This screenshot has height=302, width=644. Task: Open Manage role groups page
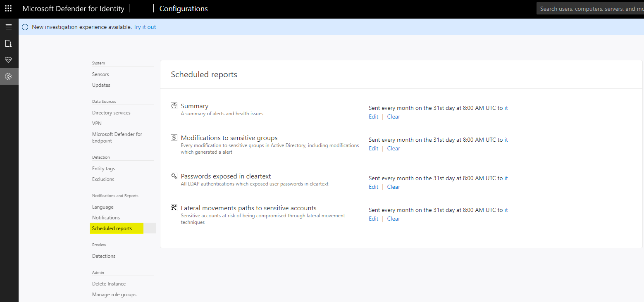114,295
